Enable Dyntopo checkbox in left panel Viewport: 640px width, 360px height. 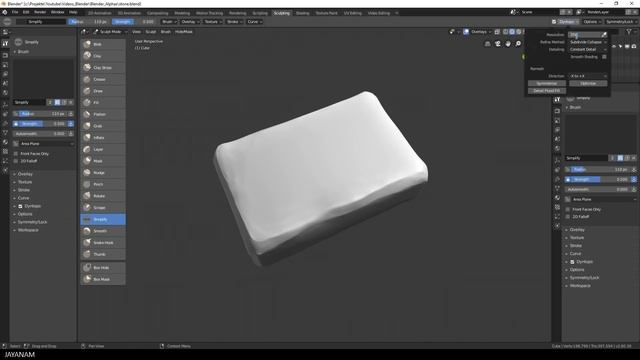click(20, 206)
